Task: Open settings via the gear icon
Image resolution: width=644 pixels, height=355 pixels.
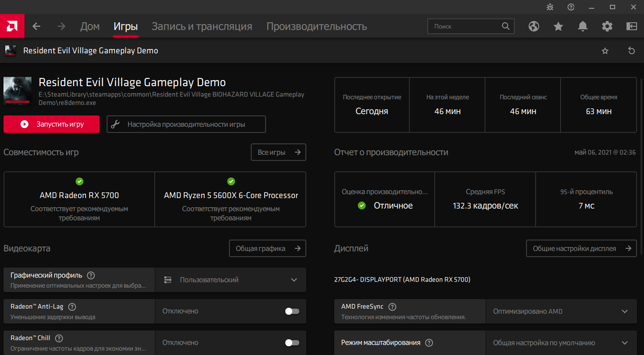Action: (607, 26)
